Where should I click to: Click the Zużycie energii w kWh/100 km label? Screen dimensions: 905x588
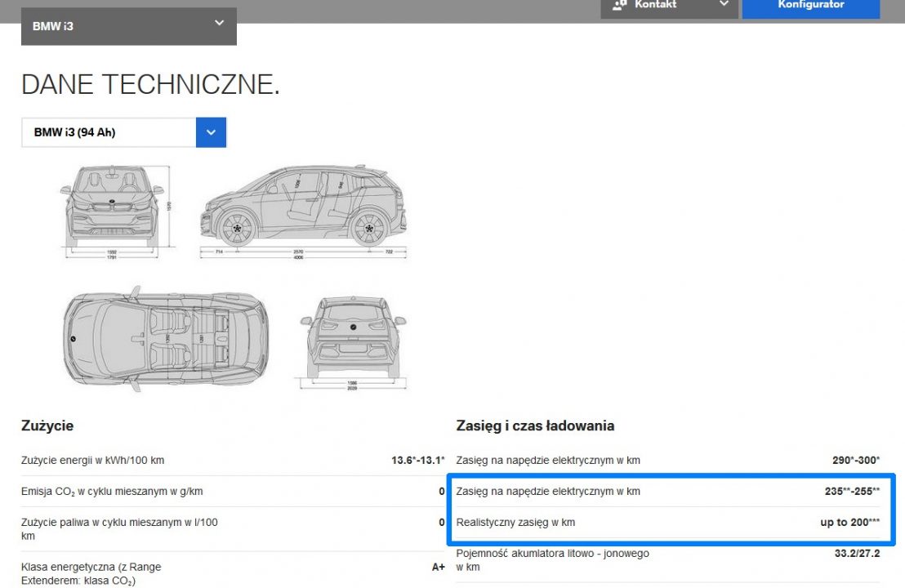[x=93, y=461]
